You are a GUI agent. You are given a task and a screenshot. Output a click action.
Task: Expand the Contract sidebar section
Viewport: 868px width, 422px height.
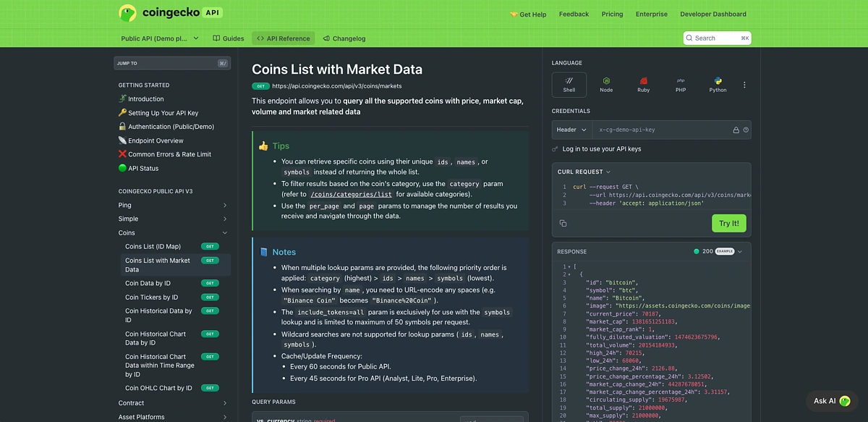tap(173, 403)
